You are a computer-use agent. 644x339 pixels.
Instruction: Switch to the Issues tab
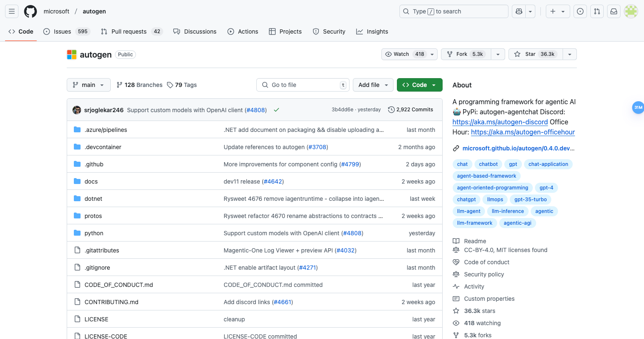click(x=67, y=32)
